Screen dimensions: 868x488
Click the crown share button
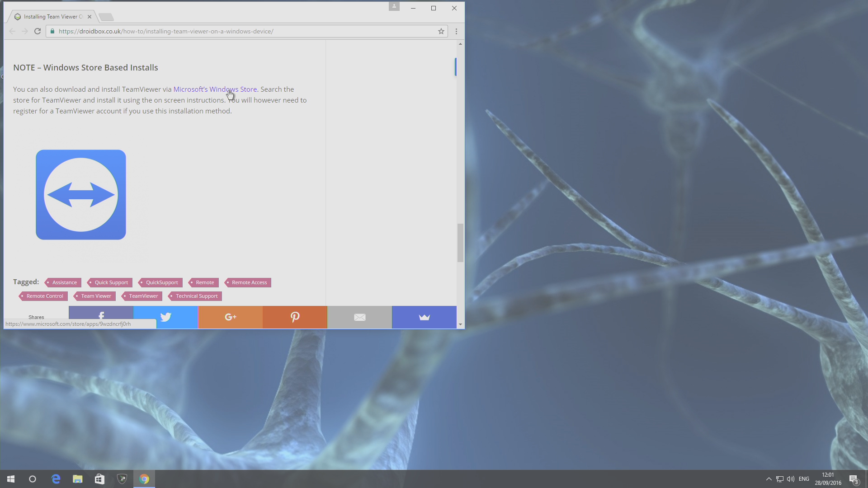[x=424, y=317]
